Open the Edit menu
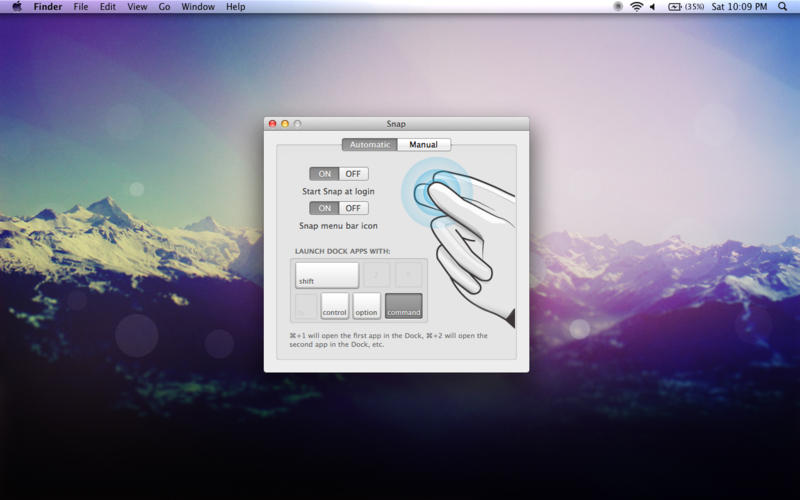800x500 pixels. pyautogui.click(x=108, y=7)
